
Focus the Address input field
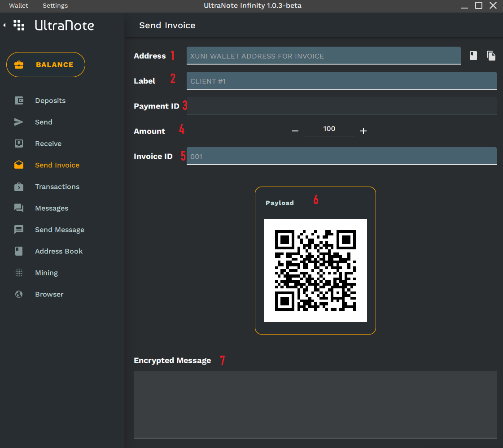pos(324,56)
